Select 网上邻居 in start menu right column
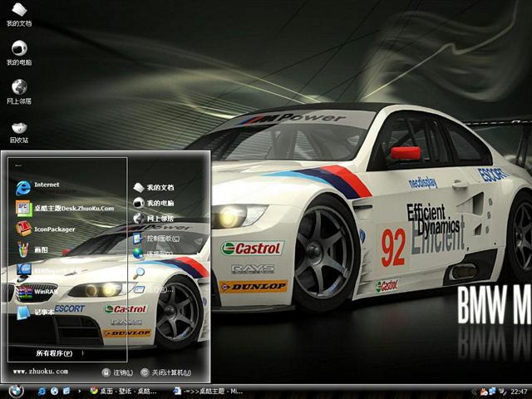 [x=159, y=218]
